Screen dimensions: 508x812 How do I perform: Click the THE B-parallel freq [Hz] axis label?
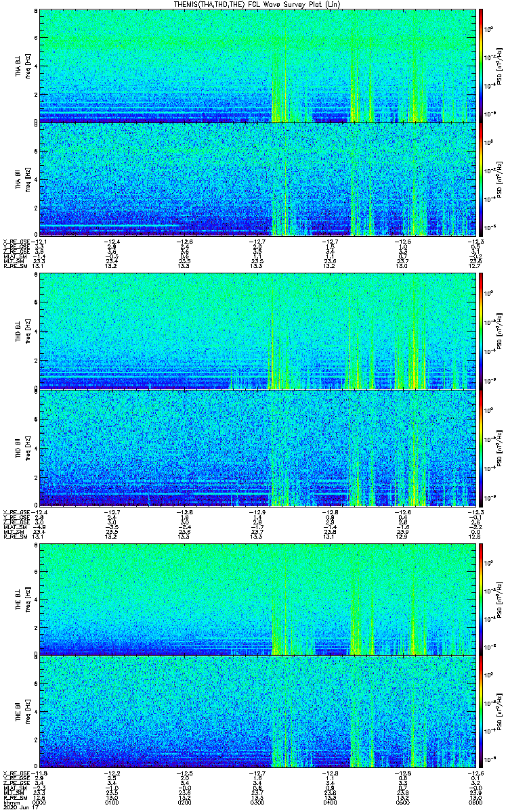click(27, 712)
